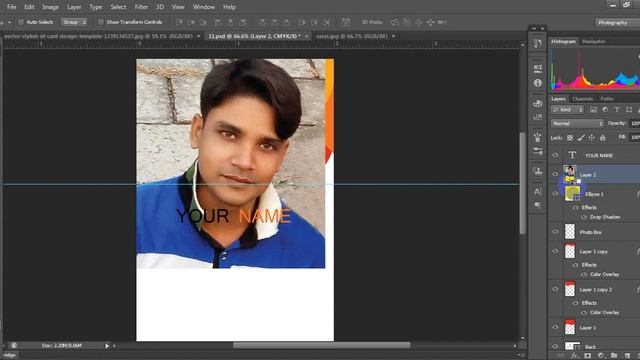Open the layer filter Kind dropdown
The image size is (640, 360).
pyautogui.click(x=568, y=109)
